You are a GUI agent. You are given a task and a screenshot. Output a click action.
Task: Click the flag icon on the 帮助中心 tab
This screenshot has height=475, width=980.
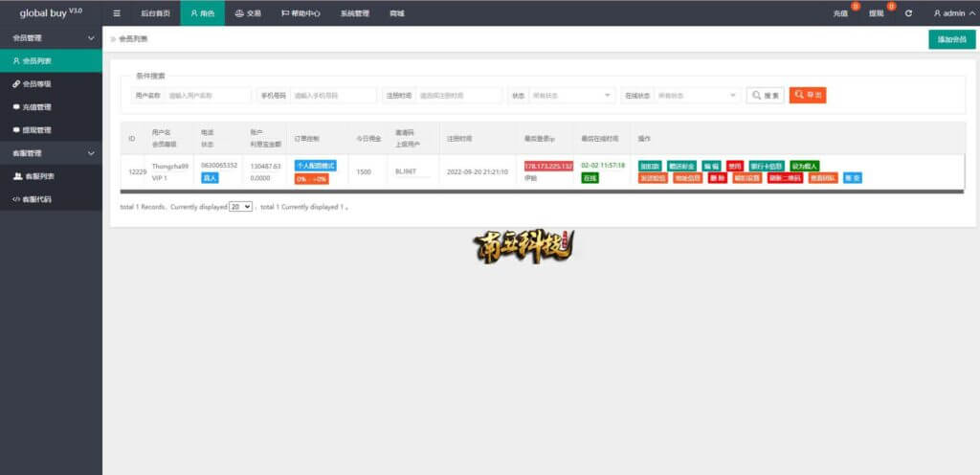point(285,13)
